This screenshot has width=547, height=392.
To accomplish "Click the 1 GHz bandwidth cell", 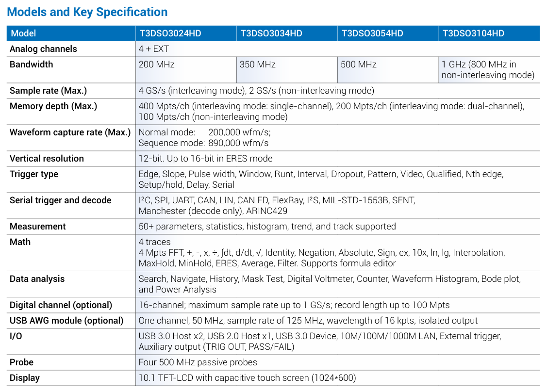I will point(488,70).
